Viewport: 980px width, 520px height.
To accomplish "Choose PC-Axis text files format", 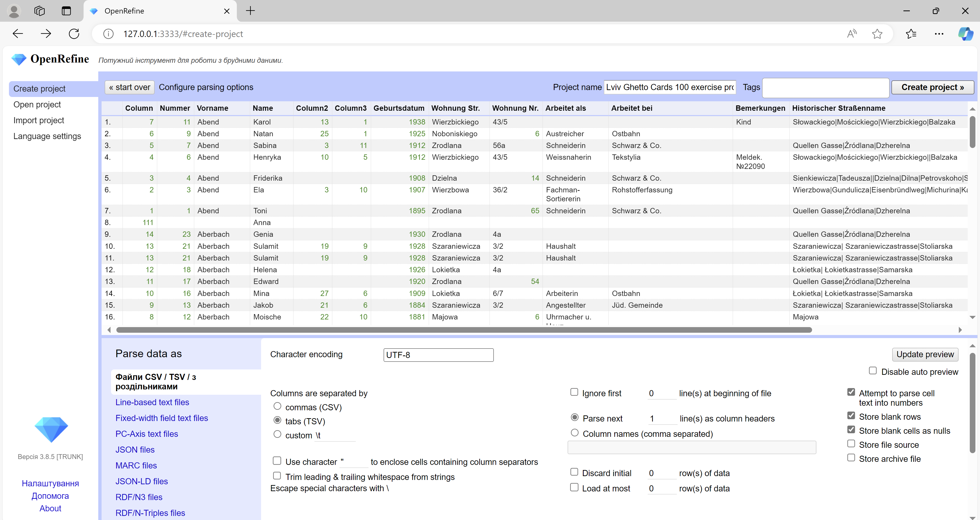I will coord(146,434).
